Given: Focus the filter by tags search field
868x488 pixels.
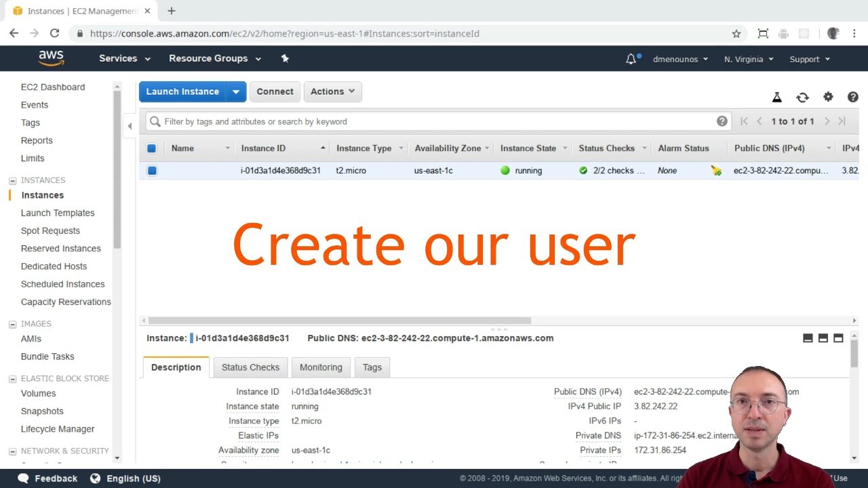Looking at the screenshot, I should (x=438, y=121).
